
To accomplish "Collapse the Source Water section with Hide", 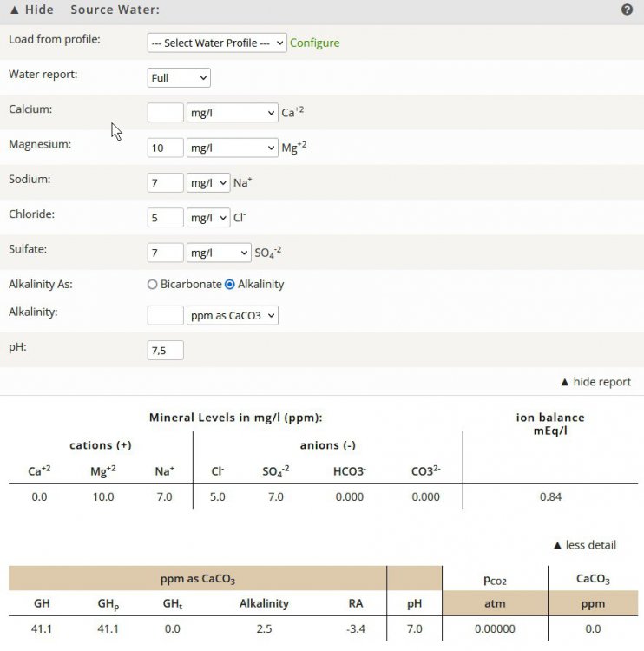I will [31, 10].
